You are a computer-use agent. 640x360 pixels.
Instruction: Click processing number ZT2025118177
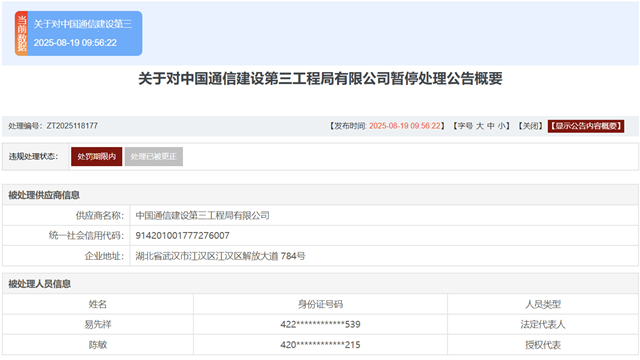point(72,126)
